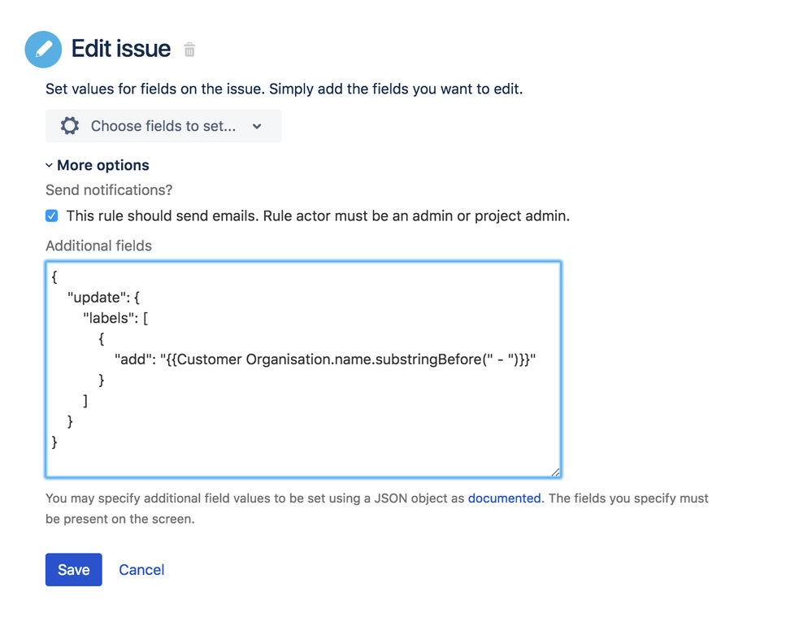
Task: Click the down arrow next to Choose fields
Action: pos(257,126)
